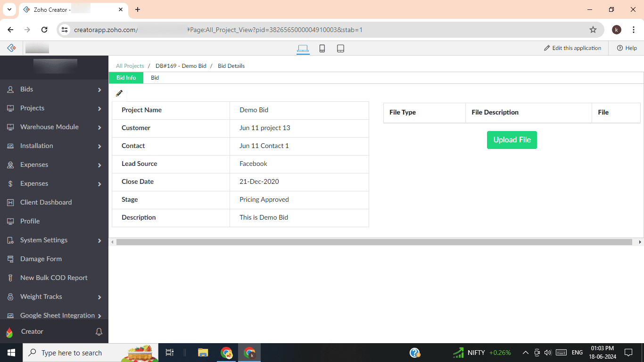
Task: Expand System Settings in the sidebar
Action: coord(99,240)
